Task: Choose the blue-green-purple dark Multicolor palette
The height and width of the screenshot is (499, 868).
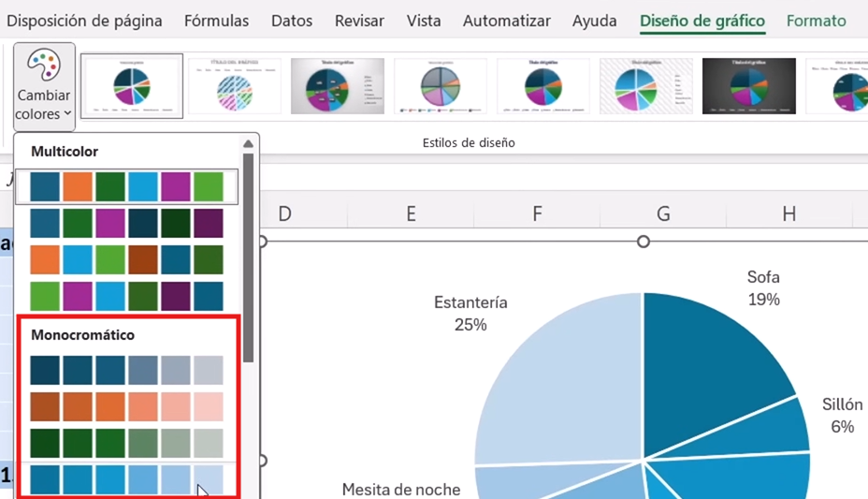Action: [127, 223]
